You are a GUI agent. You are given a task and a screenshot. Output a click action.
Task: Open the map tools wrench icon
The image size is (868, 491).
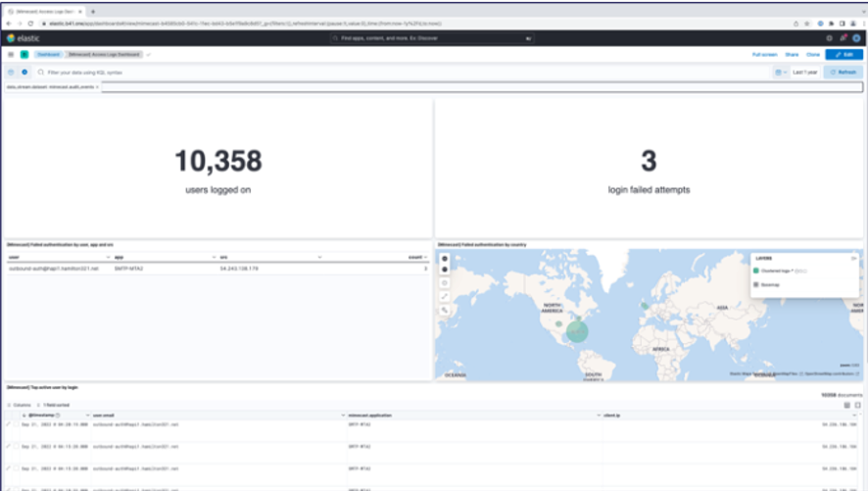(444, 310)
